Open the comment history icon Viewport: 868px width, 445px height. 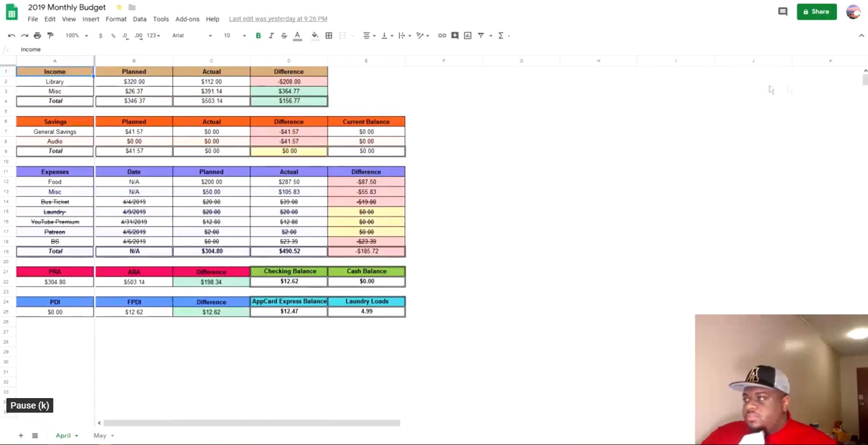click(x=783, y=12)
